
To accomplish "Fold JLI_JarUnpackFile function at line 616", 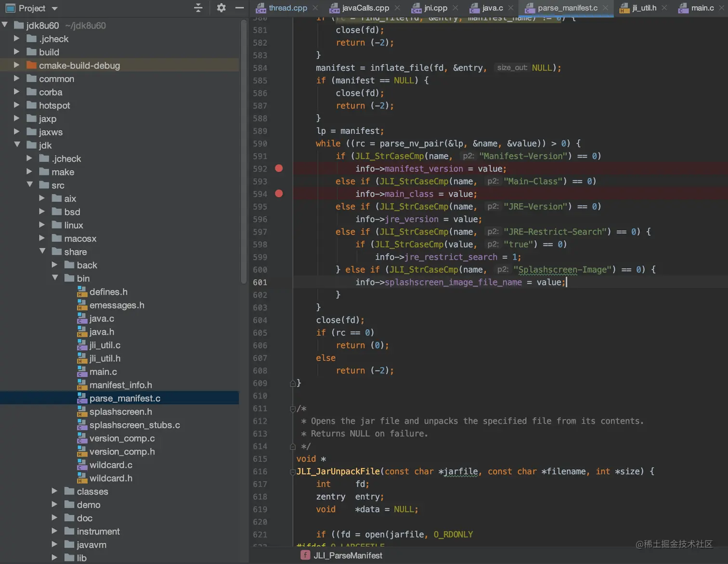I will click(292, 472).
